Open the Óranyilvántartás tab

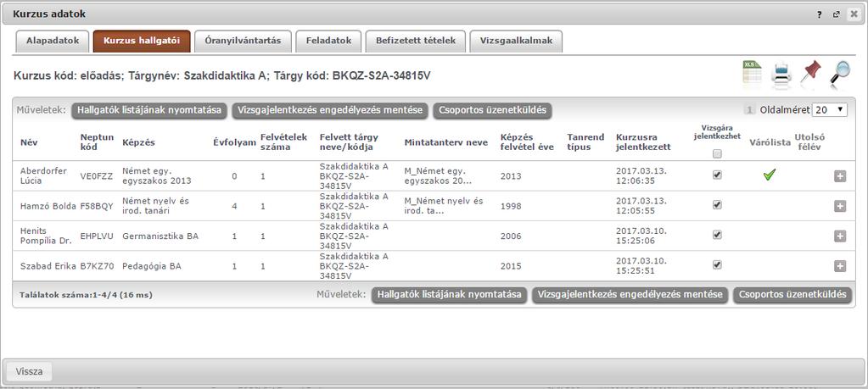[x=243, y=41]
